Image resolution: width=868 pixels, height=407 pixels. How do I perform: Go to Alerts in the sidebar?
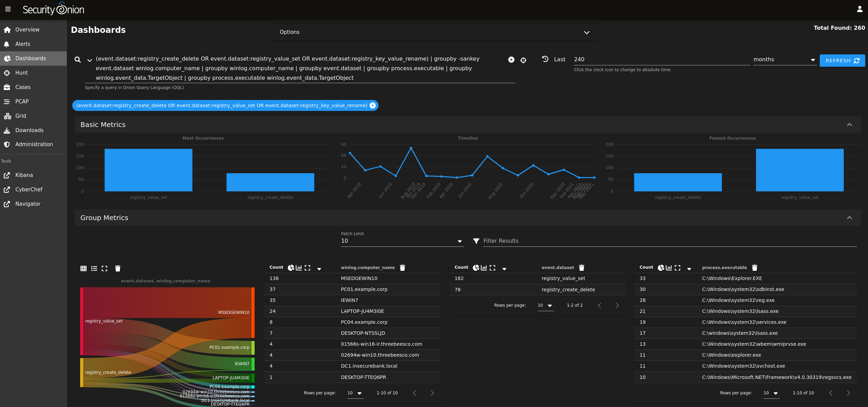tap(23, 44)
